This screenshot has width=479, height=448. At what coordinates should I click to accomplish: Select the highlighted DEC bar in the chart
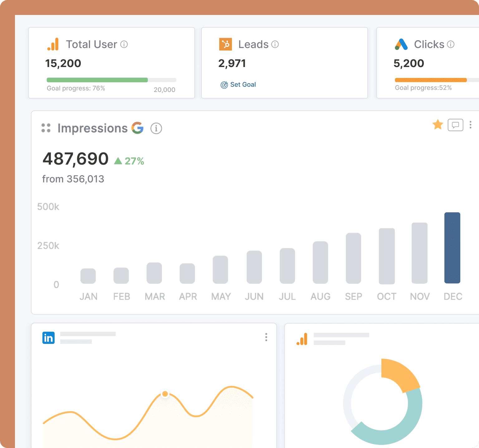[x=452, y=248]
